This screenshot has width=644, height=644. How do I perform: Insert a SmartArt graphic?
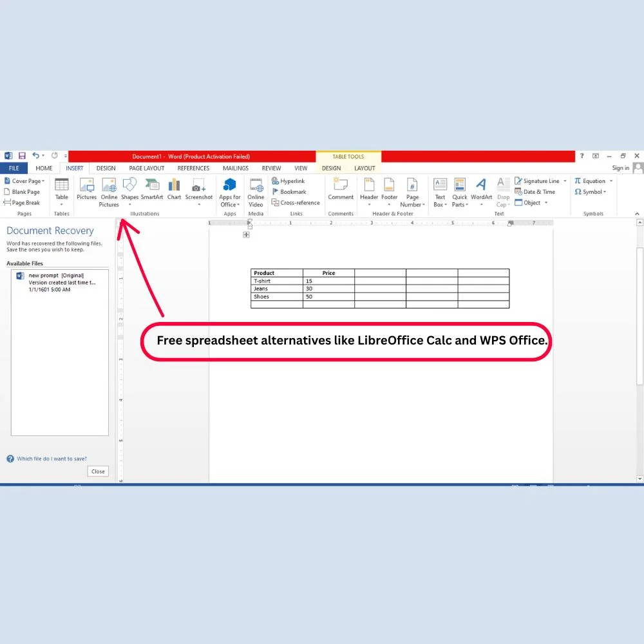[x=152, y=189]
